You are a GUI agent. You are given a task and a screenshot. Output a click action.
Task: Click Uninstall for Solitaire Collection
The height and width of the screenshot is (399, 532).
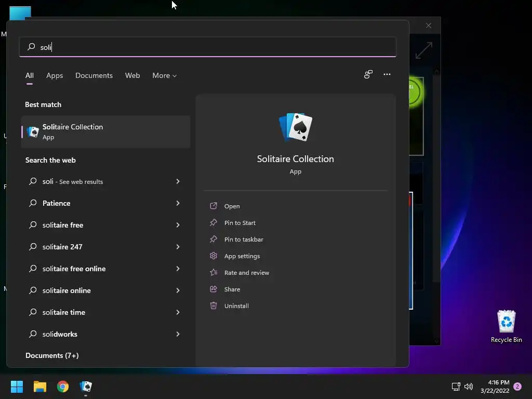[x=236, y=305]
